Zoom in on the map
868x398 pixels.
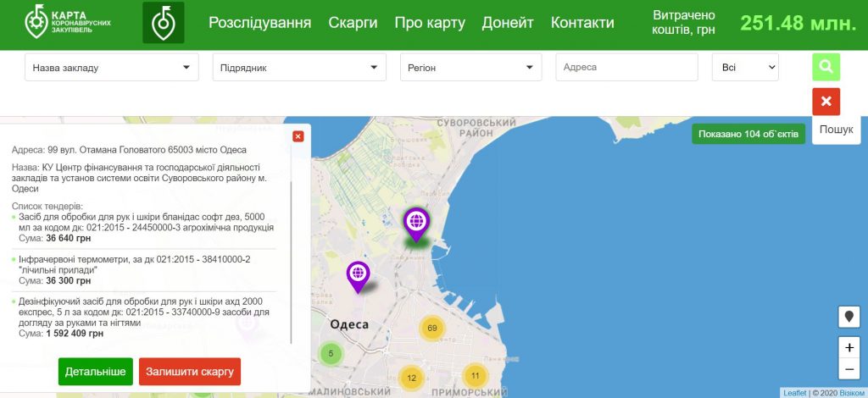click(x=849, y=348)
